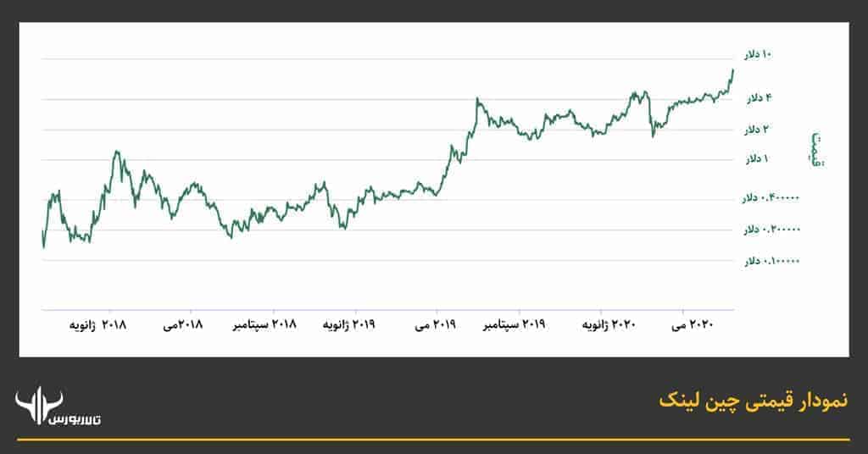Viewport: 868px width, 454px height.
Task: Click the January 2020 timeline label
Action: click(609, 324)
